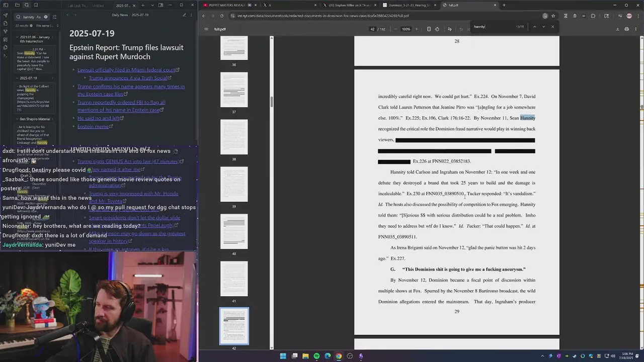Toggle the Obsidian right sidebar

(160, 6)
